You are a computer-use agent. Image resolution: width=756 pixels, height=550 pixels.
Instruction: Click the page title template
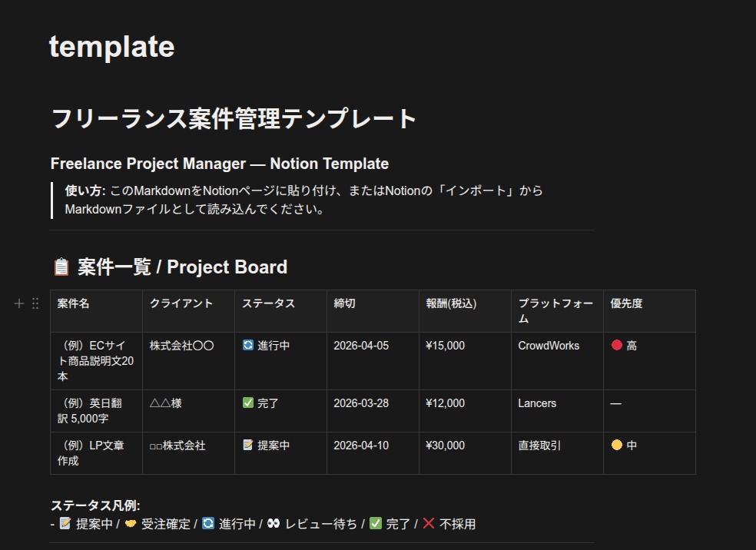click(x=112, y=47)
